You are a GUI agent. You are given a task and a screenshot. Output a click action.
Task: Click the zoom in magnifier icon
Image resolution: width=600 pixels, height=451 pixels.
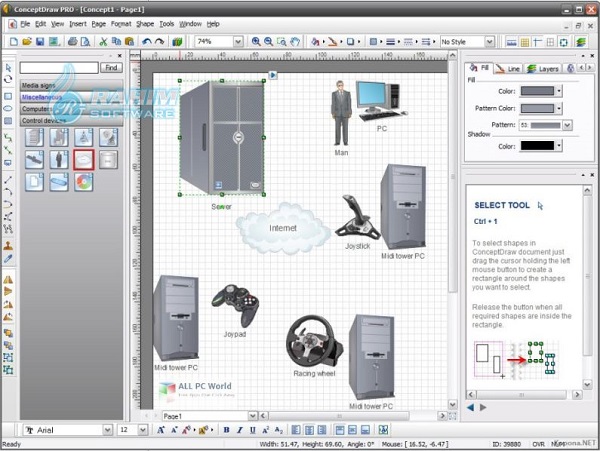coord(256,42)
